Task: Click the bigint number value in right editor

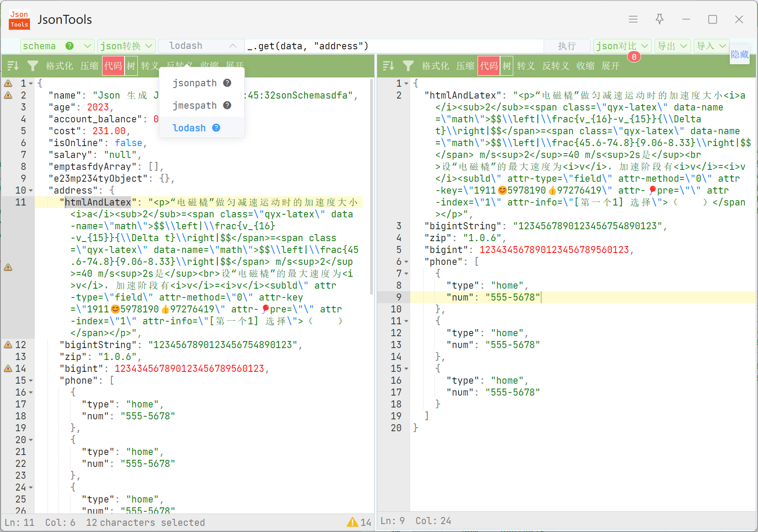Action: pyautogui.click(x=554, y=250)
